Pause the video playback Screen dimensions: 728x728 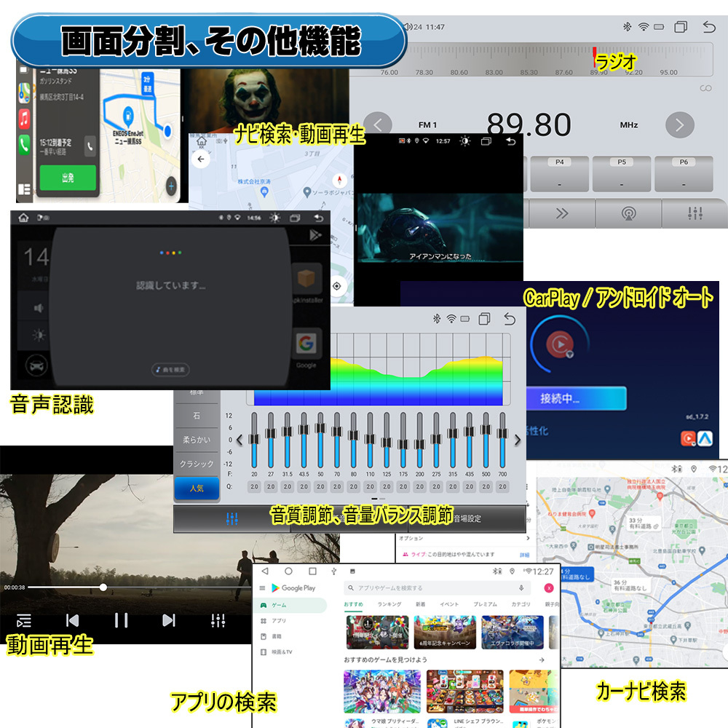click(x=121, y=620)
